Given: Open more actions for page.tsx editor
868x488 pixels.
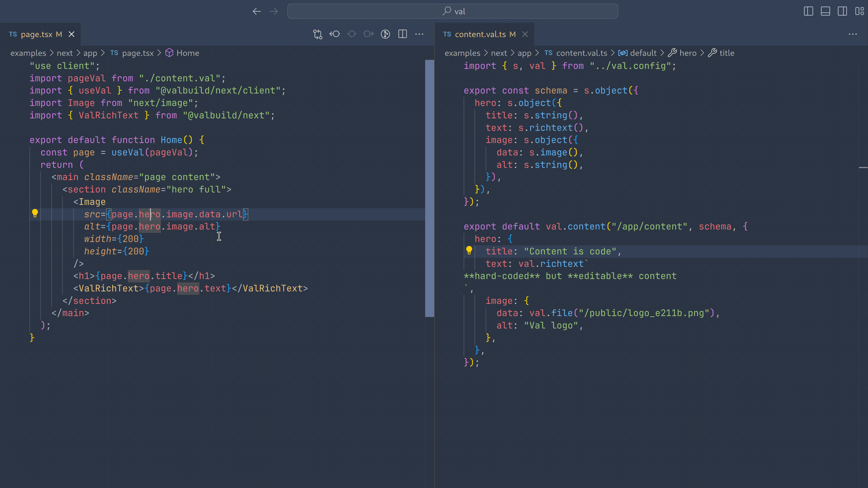Looking at the screenshot, I should (419, 34).
